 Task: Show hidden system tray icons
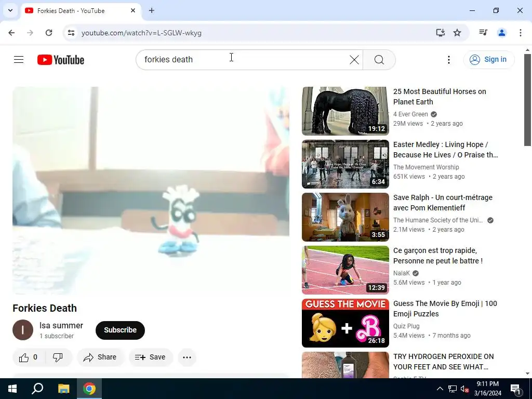pyautogui.click(x=440, y=389)
